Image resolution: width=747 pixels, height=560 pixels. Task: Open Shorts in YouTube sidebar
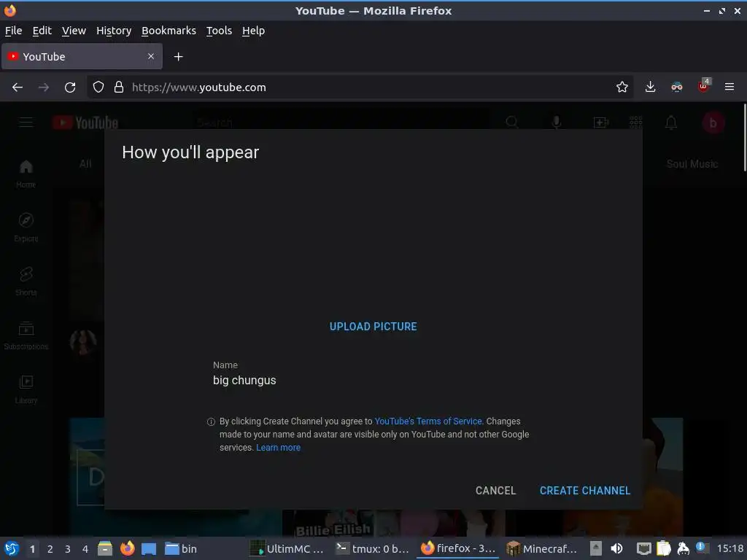(26, 281)
